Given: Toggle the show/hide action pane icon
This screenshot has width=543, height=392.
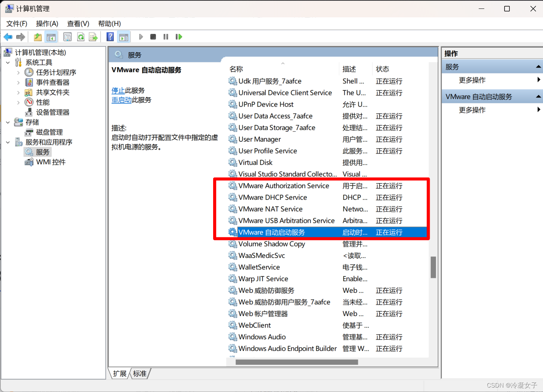Looking at the screenshot, I should tap(124, 37).
